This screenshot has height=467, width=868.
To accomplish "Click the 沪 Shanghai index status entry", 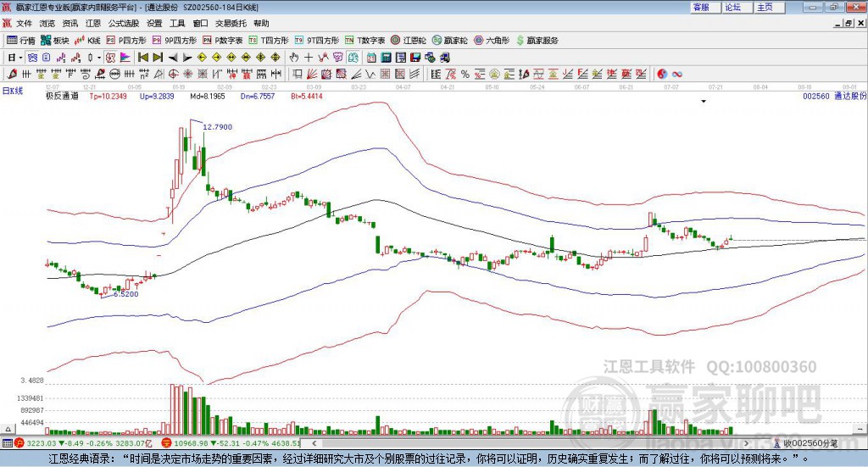I will coord(83,443).
